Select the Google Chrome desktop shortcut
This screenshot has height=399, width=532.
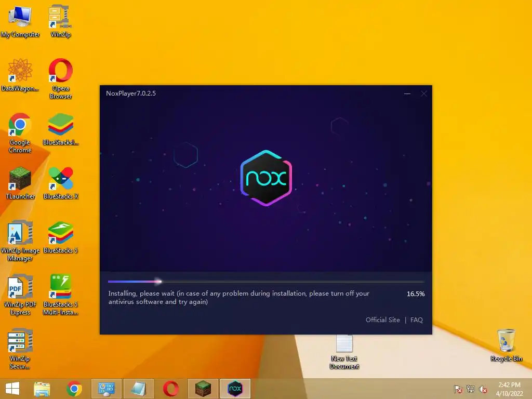coord(20,132)
